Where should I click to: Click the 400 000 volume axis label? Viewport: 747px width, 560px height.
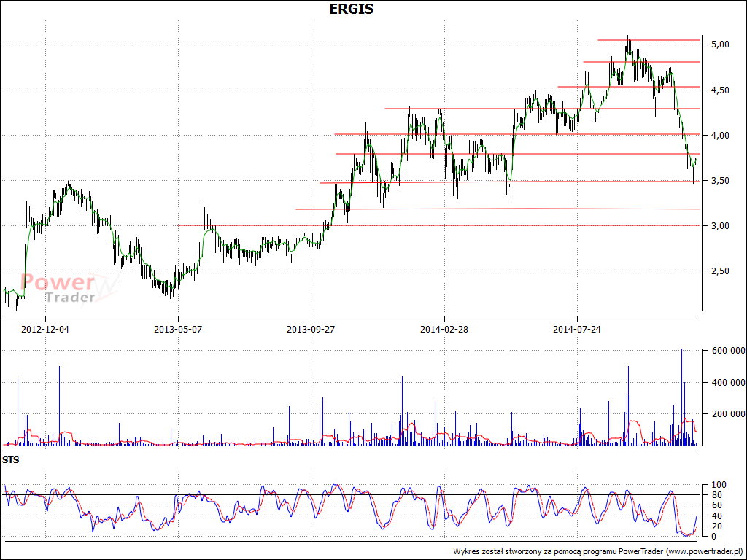(x=728, y=382)
